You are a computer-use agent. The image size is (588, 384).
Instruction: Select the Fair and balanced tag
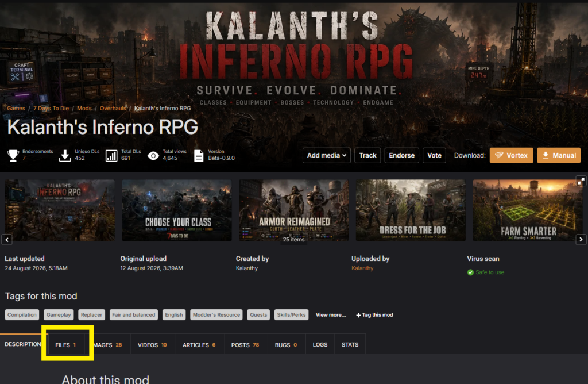pos(133,315)
